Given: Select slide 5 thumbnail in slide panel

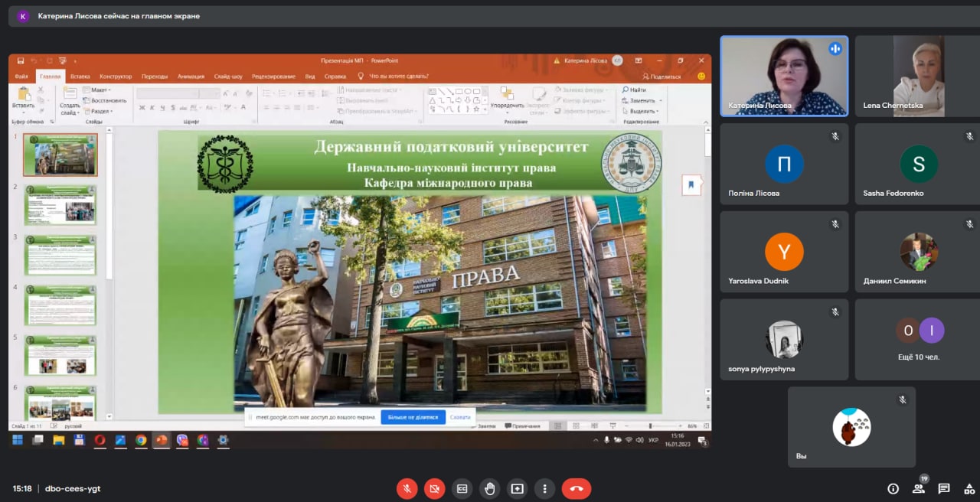Looking at the screenshot, I should point(60,356).
